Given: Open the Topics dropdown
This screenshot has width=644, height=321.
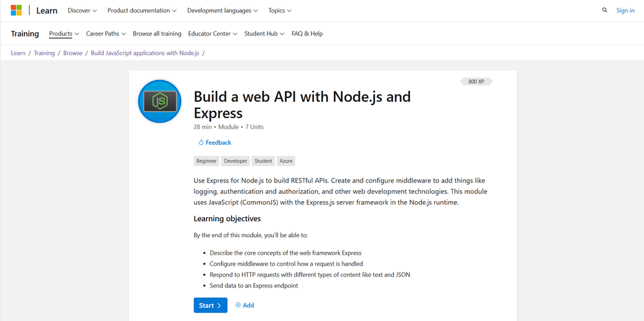Looking at the screenshot, I should coord(280,11).
